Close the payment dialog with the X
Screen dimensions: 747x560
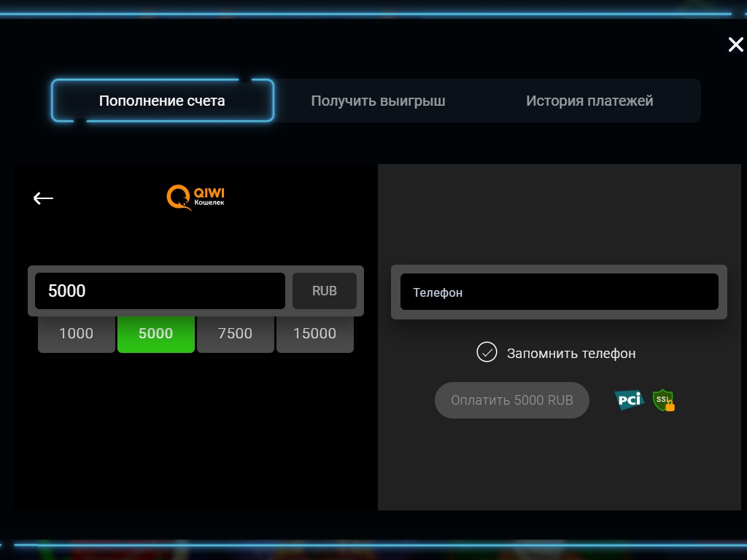pos(735,45)
